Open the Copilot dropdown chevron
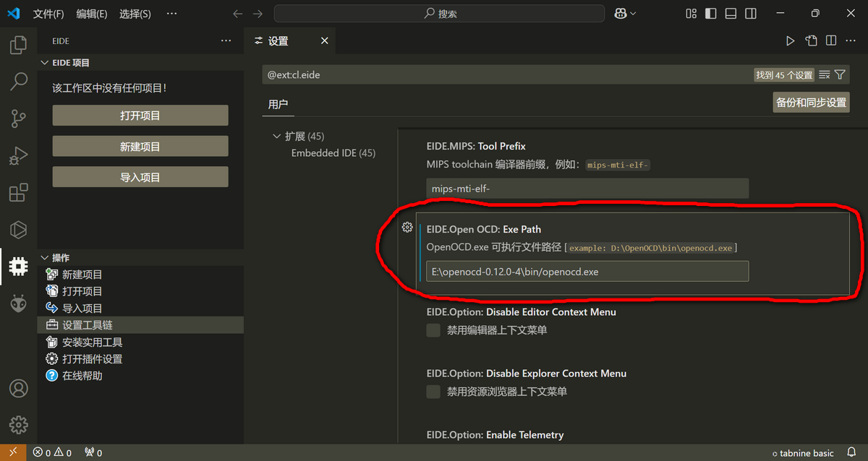 [x=634, y=13]
